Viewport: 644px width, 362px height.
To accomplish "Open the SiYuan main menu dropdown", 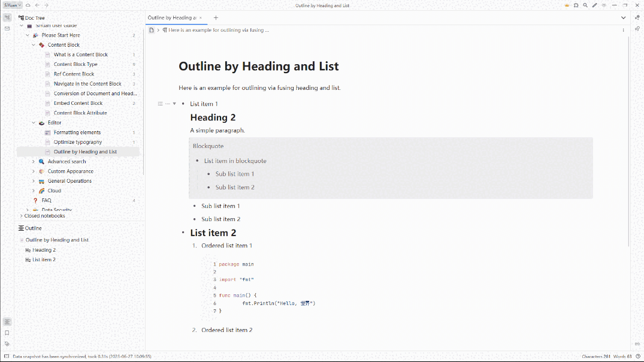I will (x=13, y=5).
